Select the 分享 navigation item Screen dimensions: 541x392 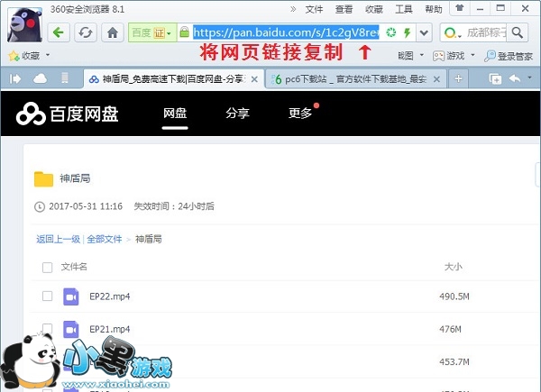pos(237,113)
